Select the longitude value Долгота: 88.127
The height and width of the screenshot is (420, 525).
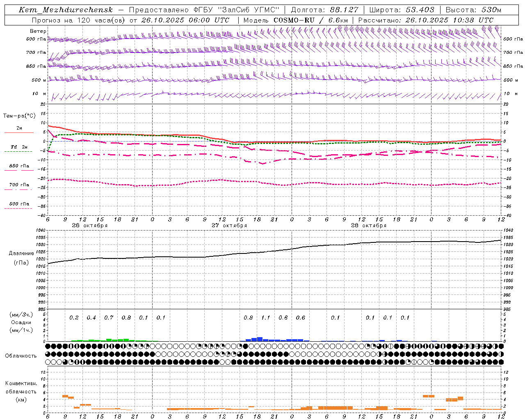click(324, 10)
